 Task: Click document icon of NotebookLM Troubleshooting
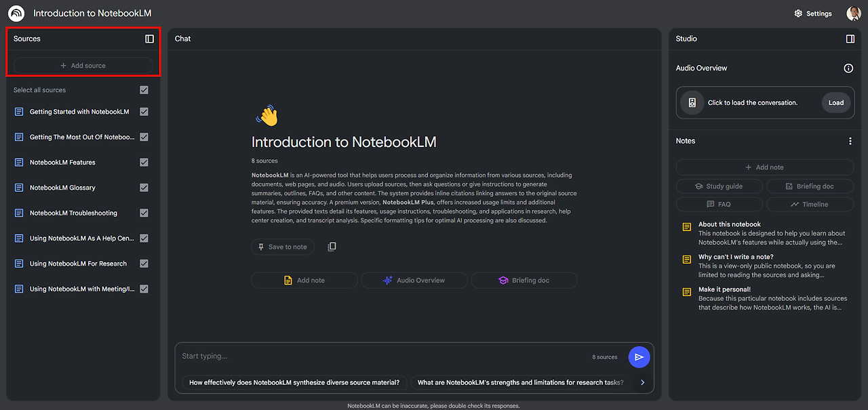pos(19,213)
